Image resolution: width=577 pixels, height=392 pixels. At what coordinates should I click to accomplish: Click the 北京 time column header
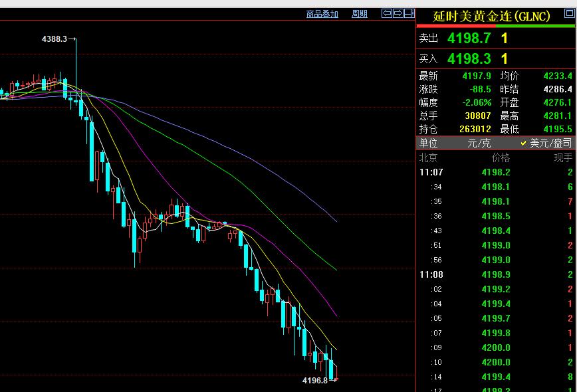tap(428, 157)
